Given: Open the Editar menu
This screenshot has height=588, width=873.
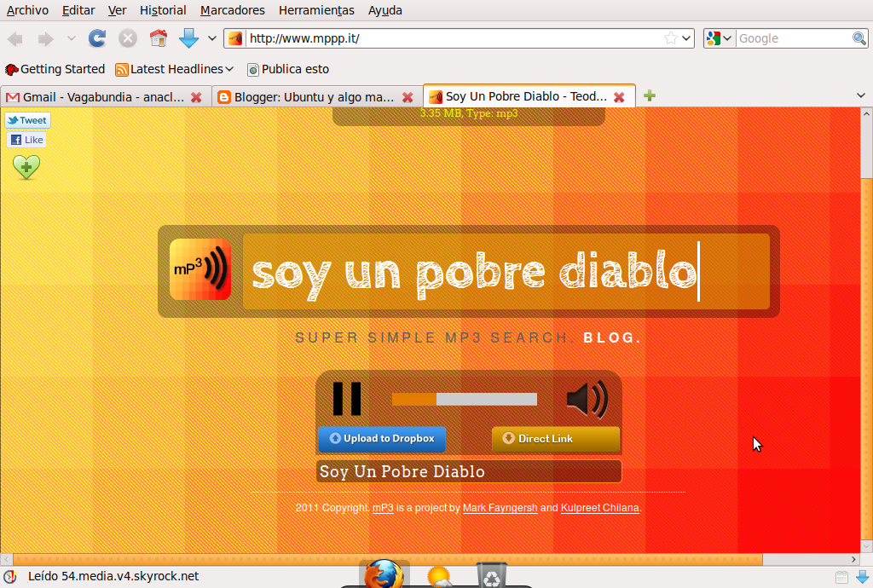Looking at the screenshot, I should click(78, 10).
